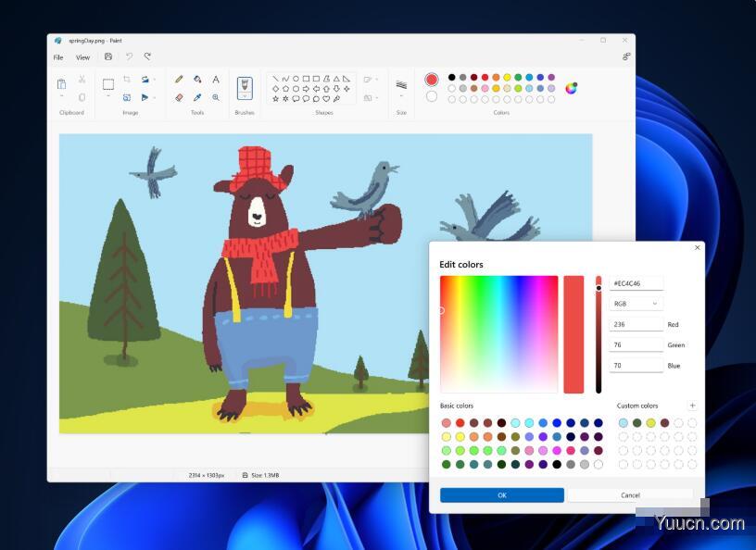Close the Edit colors dialog with X
This screenshot has width=756, height=550.
tap(698, 248)
